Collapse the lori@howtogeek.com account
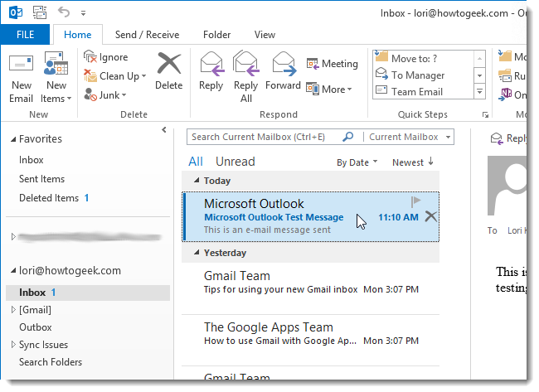 click(13, 271)
